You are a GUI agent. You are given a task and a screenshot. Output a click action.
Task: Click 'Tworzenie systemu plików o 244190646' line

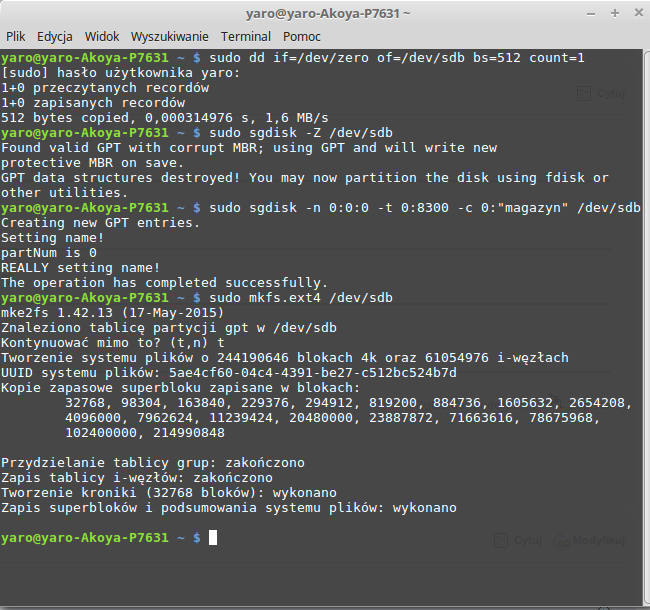pos(285,358)
